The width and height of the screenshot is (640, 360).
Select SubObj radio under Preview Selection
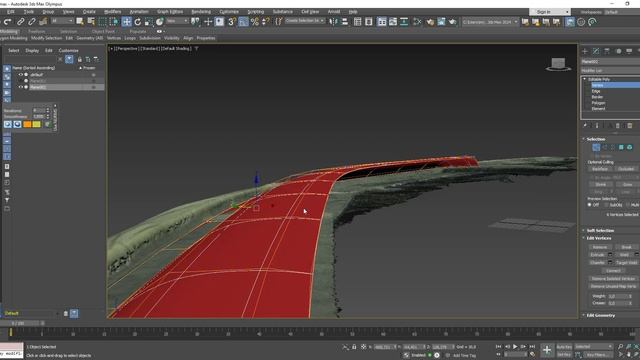click(607, 205)
